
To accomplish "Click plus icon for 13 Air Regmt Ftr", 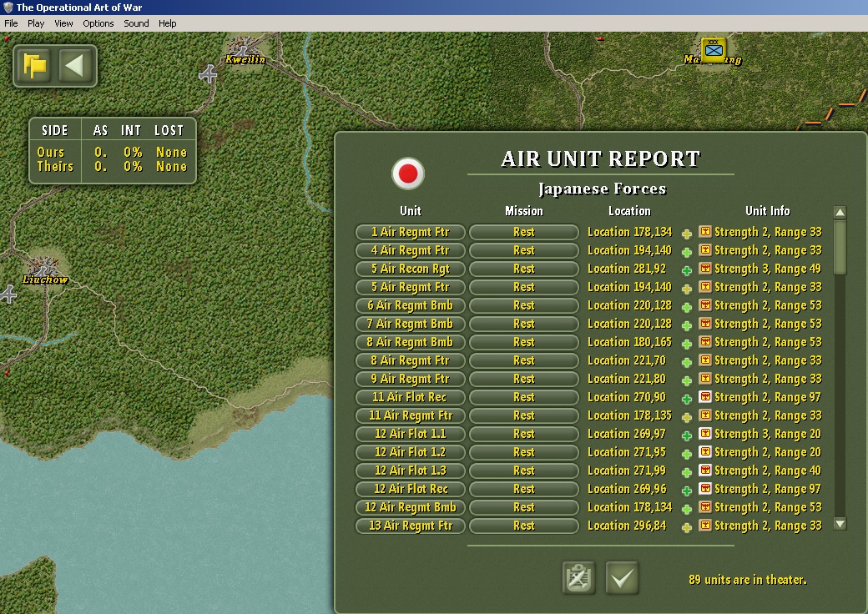I will (686, 528).
